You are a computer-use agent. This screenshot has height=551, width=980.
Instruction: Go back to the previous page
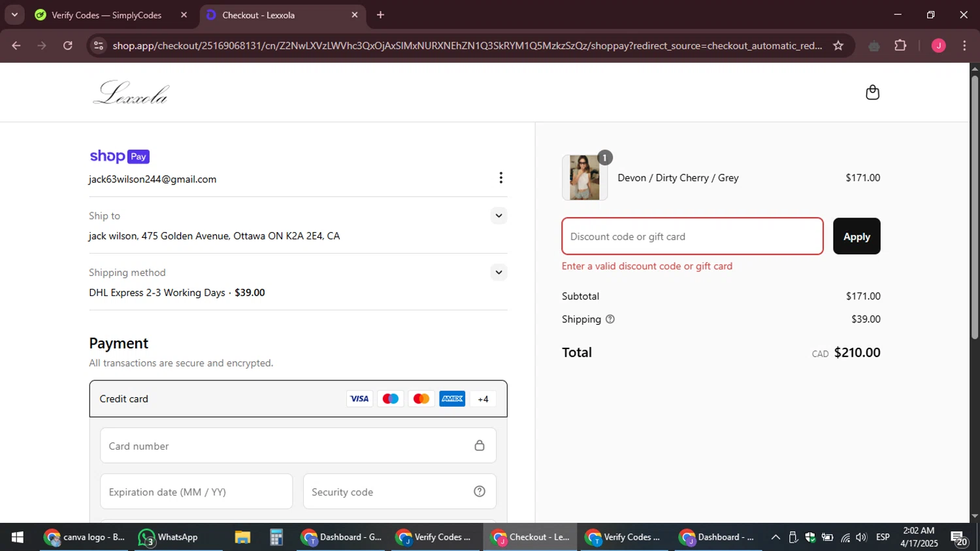(16, 46)
